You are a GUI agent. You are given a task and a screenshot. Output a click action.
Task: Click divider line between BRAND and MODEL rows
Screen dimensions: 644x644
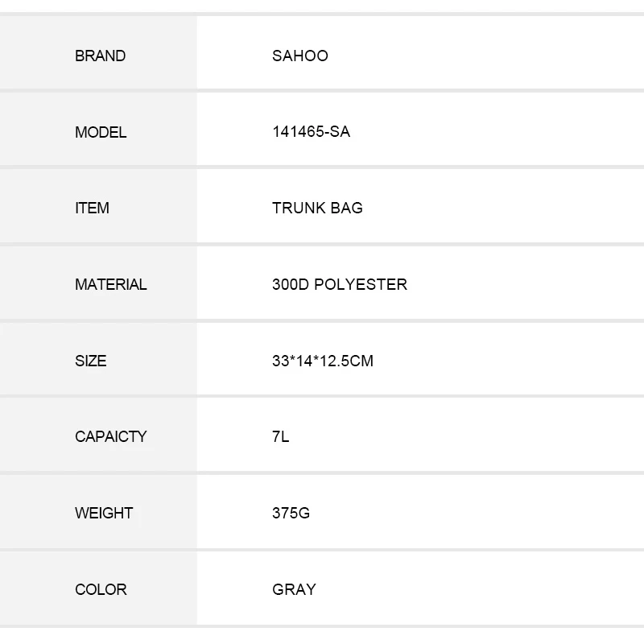(x=322, y=91)
